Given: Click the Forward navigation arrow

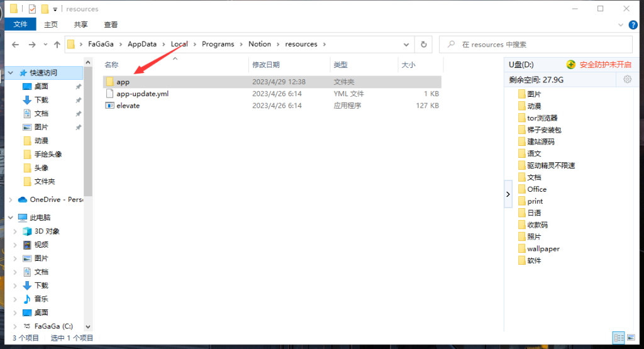Looking at the screenshot, I should (32, 45).
